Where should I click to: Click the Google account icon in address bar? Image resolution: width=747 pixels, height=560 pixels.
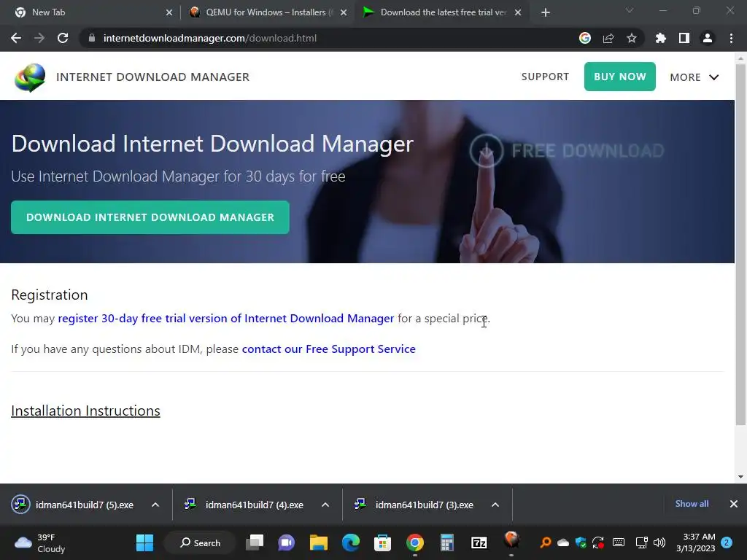584,38
